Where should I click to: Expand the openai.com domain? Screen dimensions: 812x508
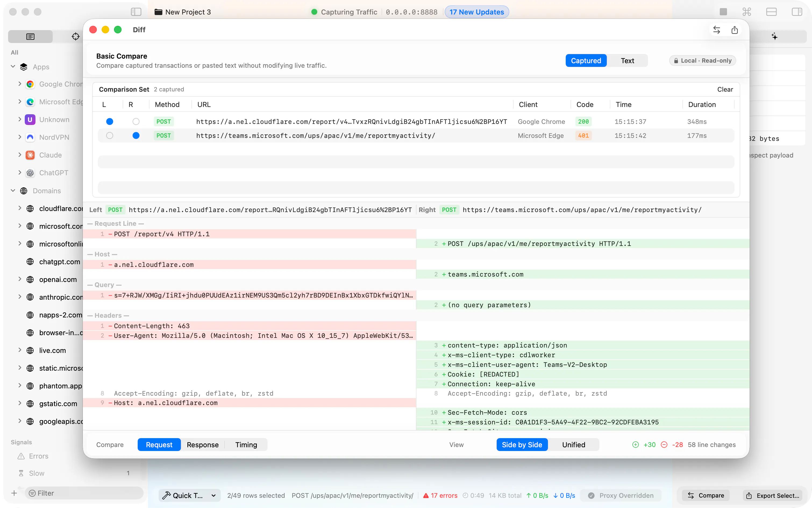coord(19,279)
